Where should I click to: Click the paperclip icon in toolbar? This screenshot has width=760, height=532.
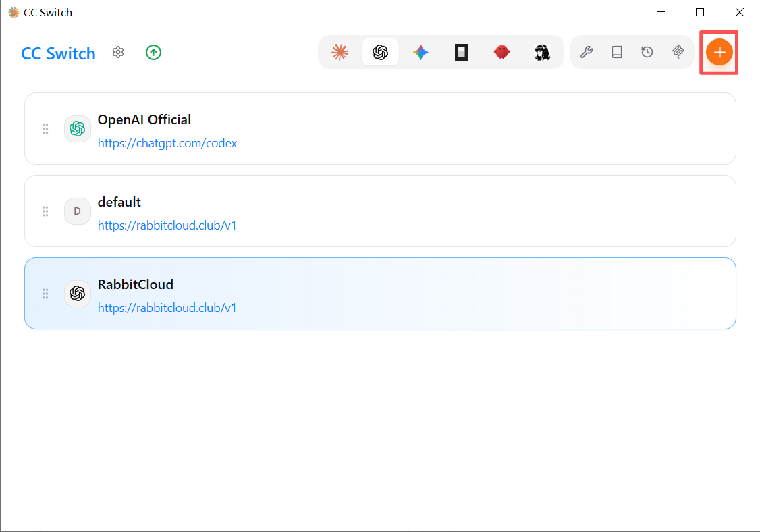678,52
